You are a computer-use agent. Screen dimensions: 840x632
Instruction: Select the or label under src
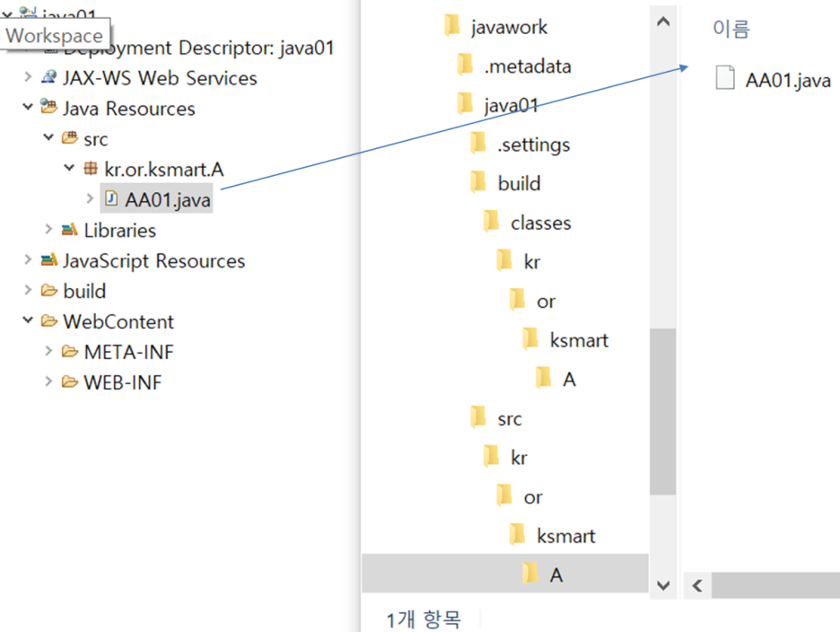coord(533,497)
